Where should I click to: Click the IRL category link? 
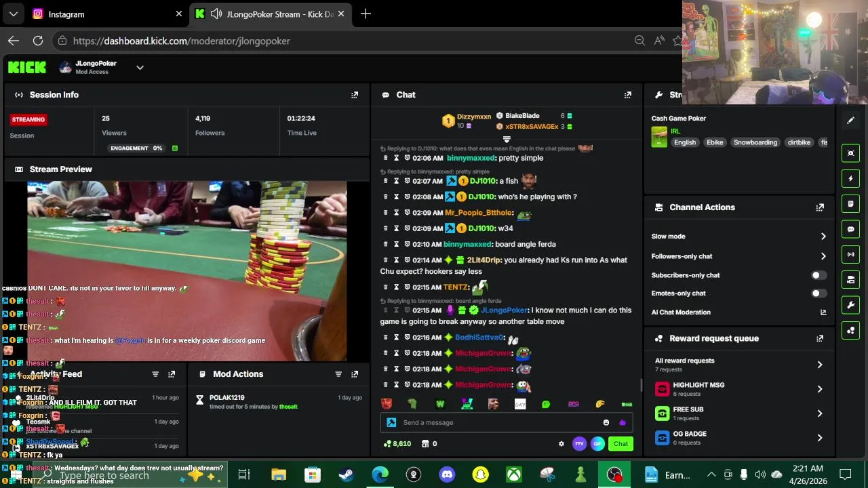click(x=675, y=131)
